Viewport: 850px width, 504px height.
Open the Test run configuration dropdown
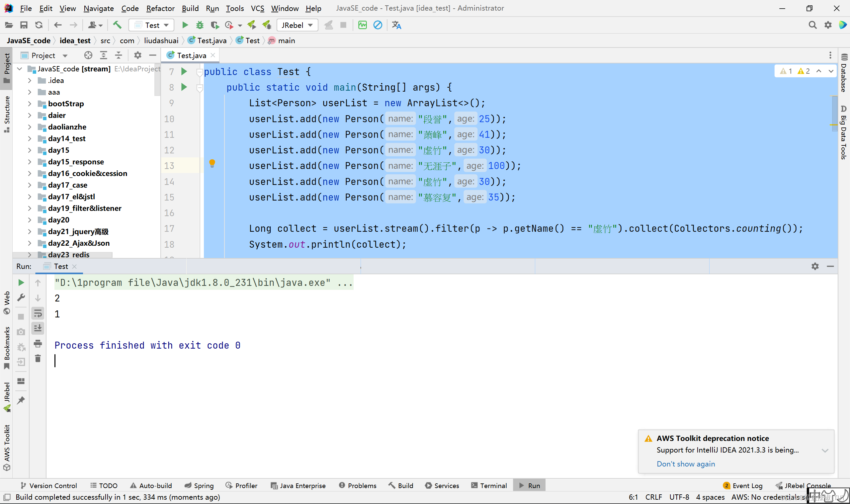tap(151, 25)
